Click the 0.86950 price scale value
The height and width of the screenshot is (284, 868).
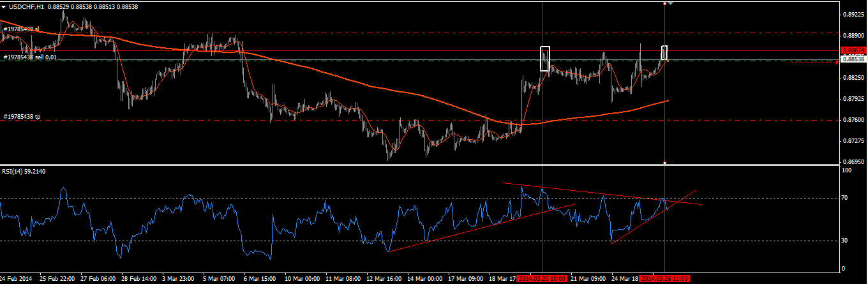click(x=853, y=161)
